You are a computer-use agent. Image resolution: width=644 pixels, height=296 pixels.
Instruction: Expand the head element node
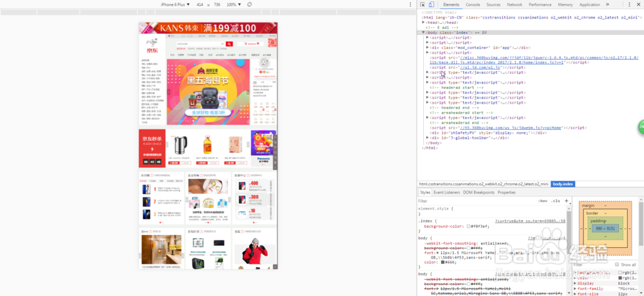click(423, 23)
